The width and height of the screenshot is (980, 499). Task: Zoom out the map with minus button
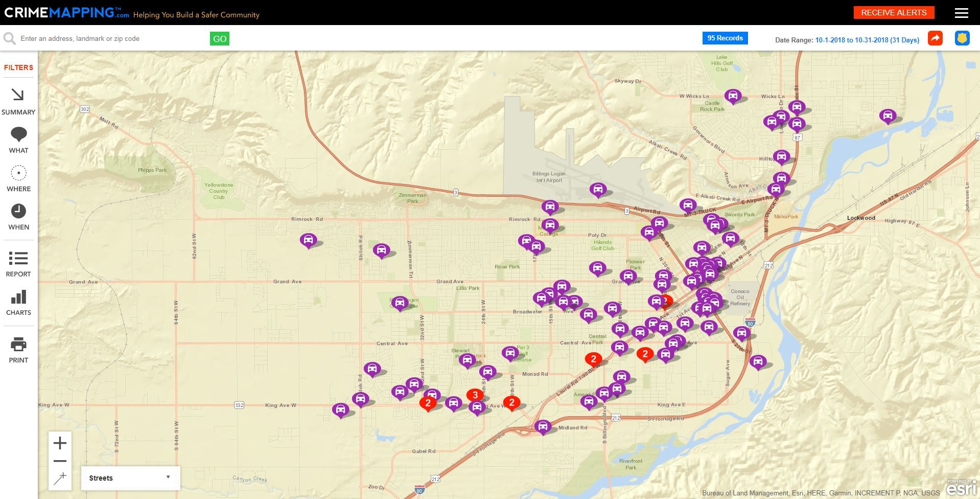click(x=60, y=461)
